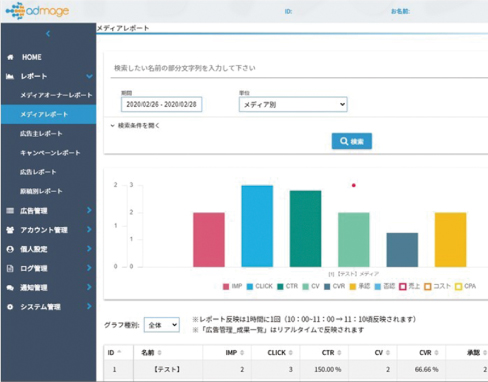Open the date range 2020/02/26 - 2020/02/28 field

162,104
